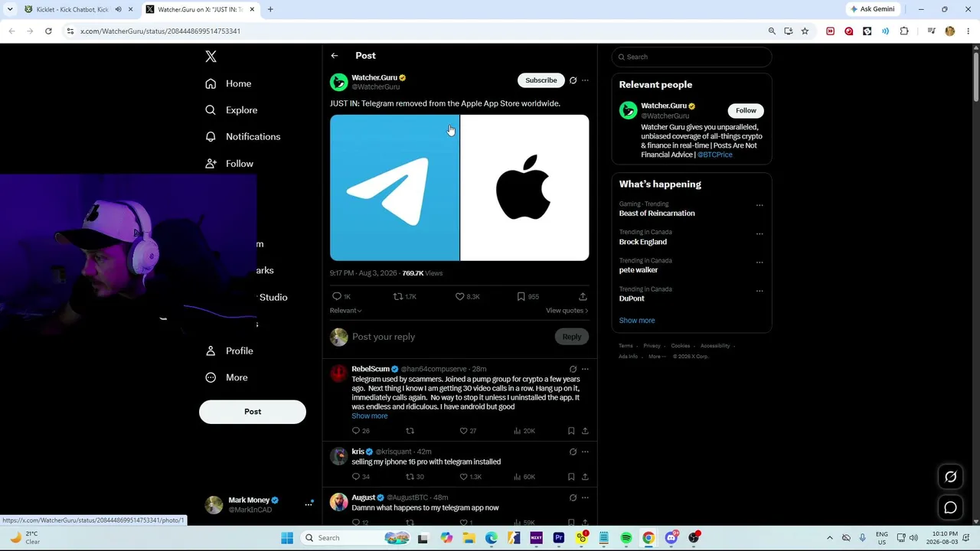Expand options for pete walker trend

[x=759, y=262]
